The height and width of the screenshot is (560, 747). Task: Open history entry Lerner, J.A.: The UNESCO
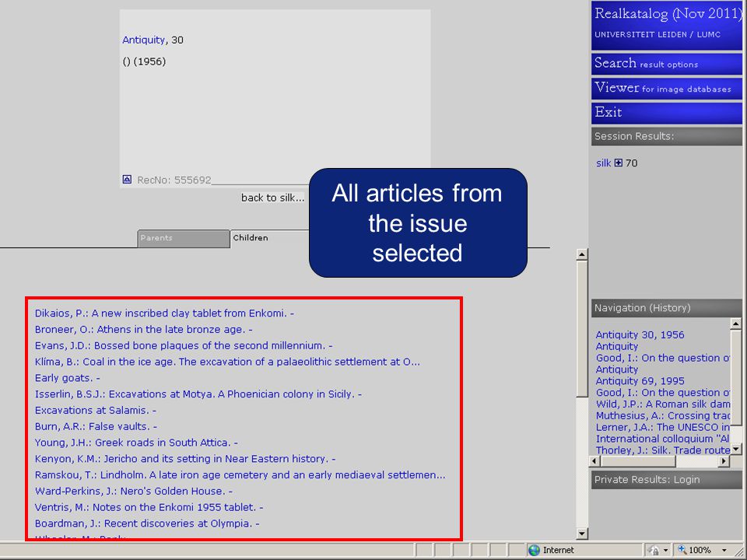663,427
